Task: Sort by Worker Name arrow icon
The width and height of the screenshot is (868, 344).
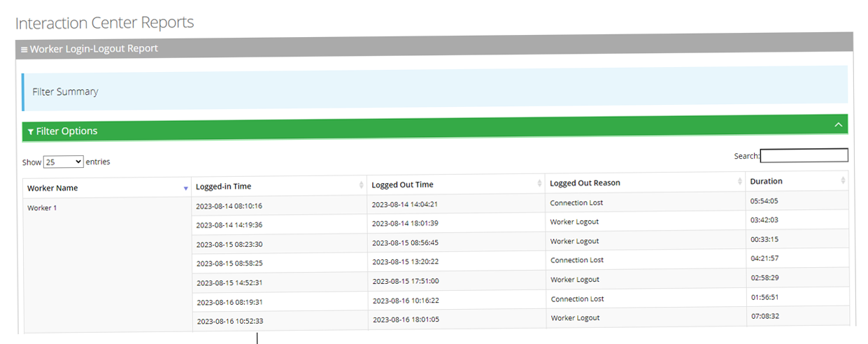Action: [185, 188]
